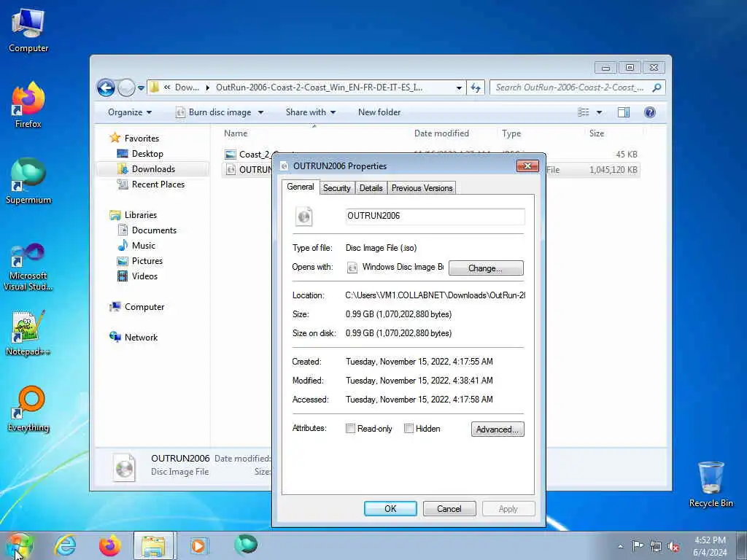Select Network in navigation pane
The height and width of the screenshot is (560, 747).
pyautogui.click(x=141, y=338)
